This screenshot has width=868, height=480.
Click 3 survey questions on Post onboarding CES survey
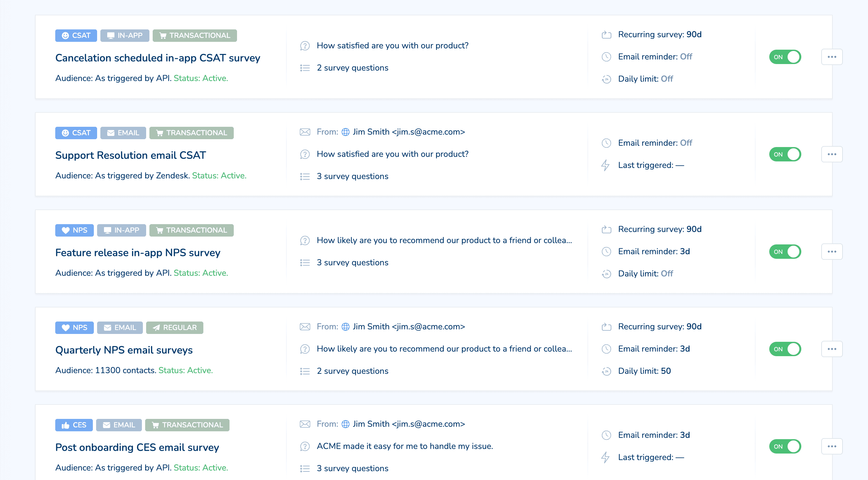pos(352,468)
